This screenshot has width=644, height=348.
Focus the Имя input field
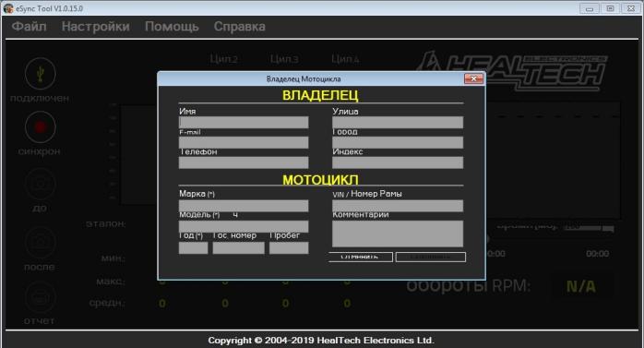point(244,122)
